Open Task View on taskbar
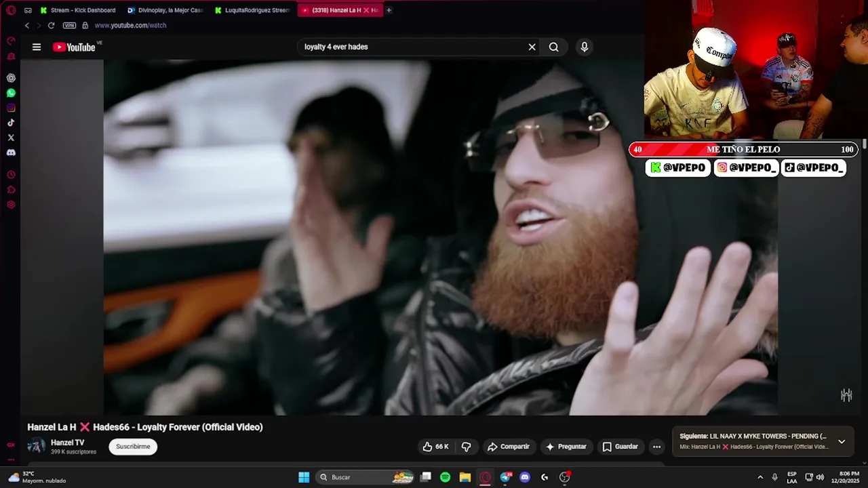868x488 pixels. pyautogui.click(x=426, y=477)
